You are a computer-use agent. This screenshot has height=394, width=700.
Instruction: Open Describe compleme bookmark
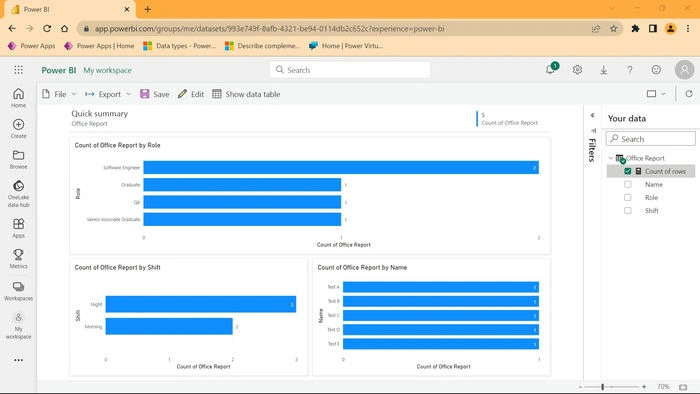[x=262, y=46]
